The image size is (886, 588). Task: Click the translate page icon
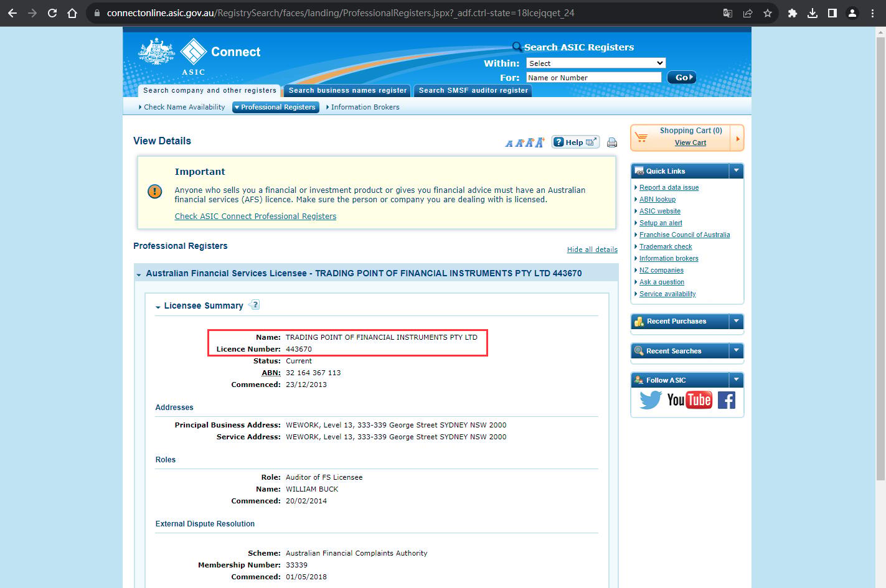pyautogui.click(x=728, y=12)
